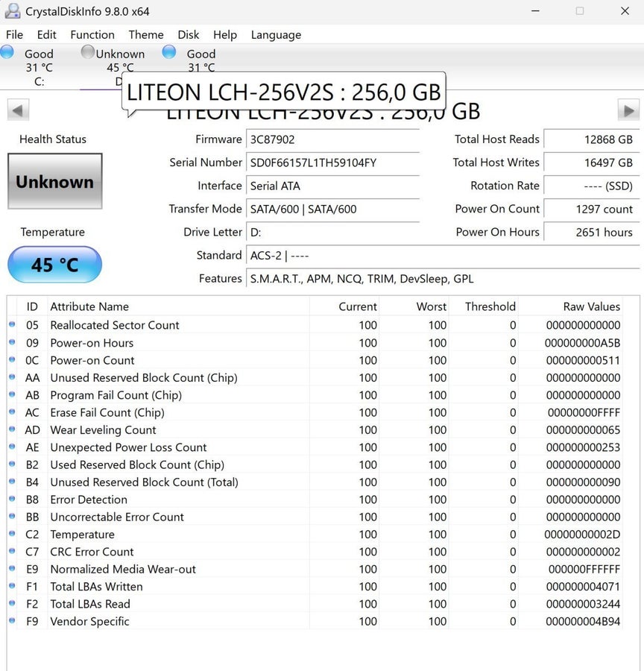
Task: Select the C: drive Good status orb
Action: 7,51
